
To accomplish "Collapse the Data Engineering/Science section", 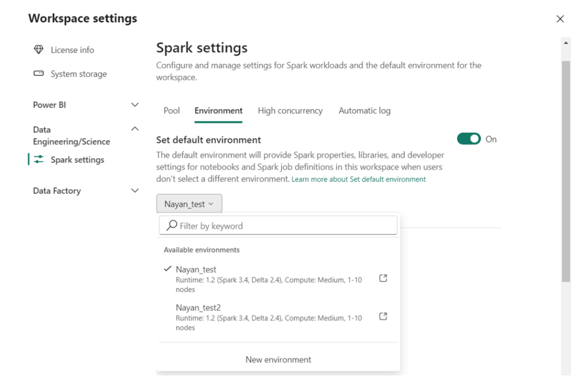I will [135, 129].
